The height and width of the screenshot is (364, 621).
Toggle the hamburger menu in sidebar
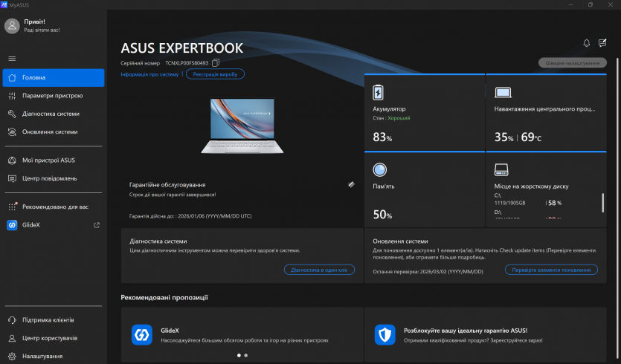coord(12,59)
